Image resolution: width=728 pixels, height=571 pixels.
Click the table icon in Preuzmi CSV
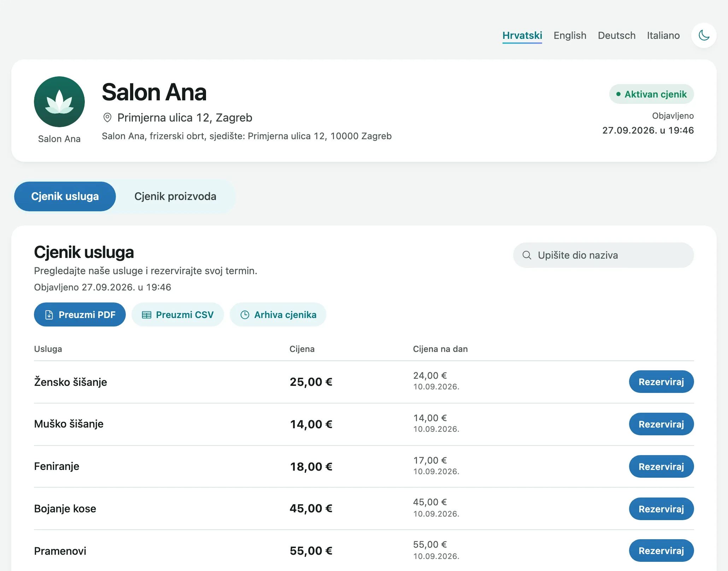click(x=146, y=315)
